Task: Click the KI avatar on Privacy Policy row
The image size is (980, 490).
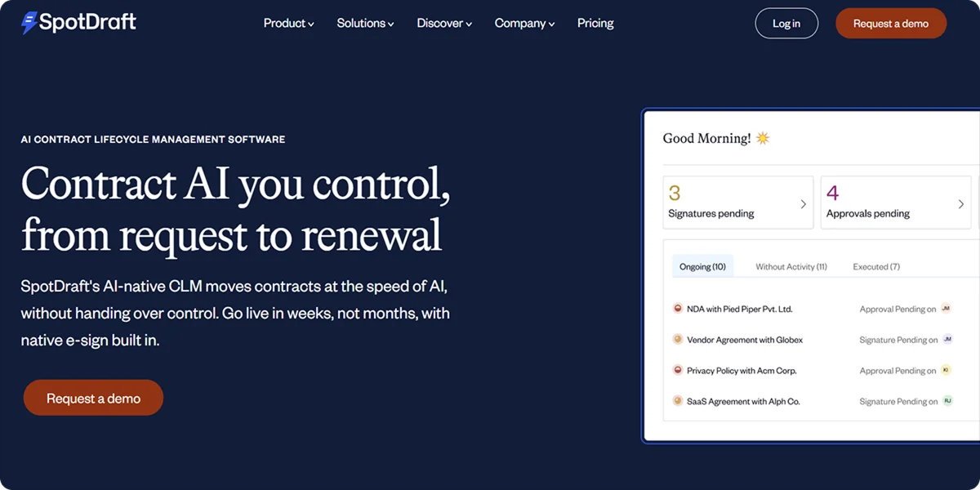Action: [x=947, y=370]
